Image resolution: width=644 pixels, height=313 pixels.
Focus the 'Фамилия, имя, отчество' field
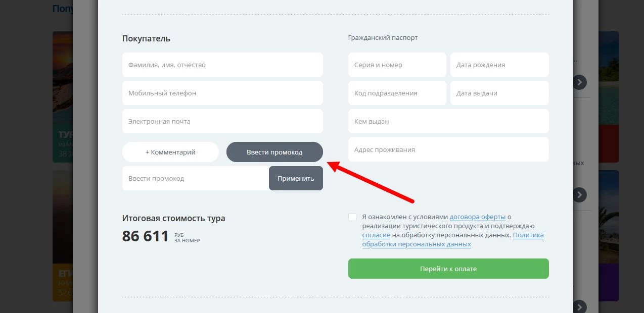222,65
